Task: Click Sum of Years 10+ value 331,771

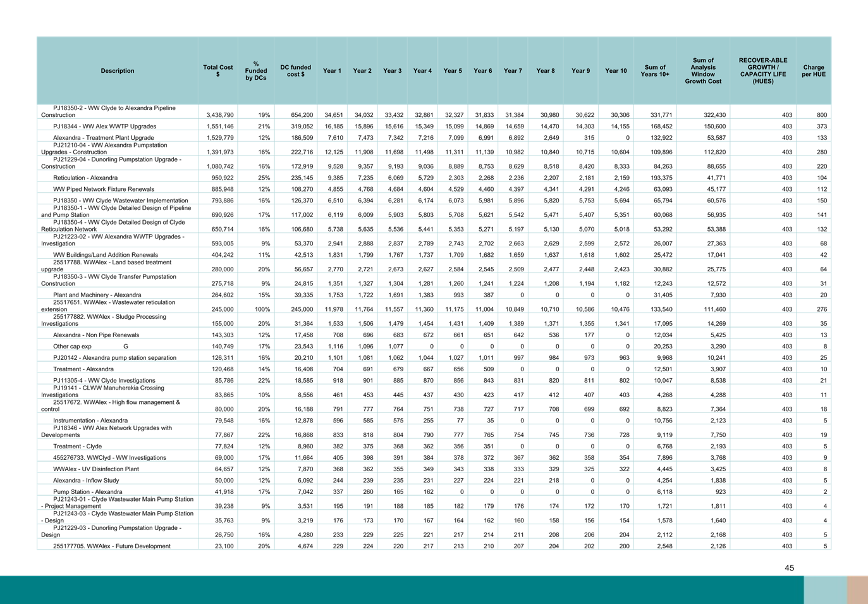Action: click(x=661, y=115)
